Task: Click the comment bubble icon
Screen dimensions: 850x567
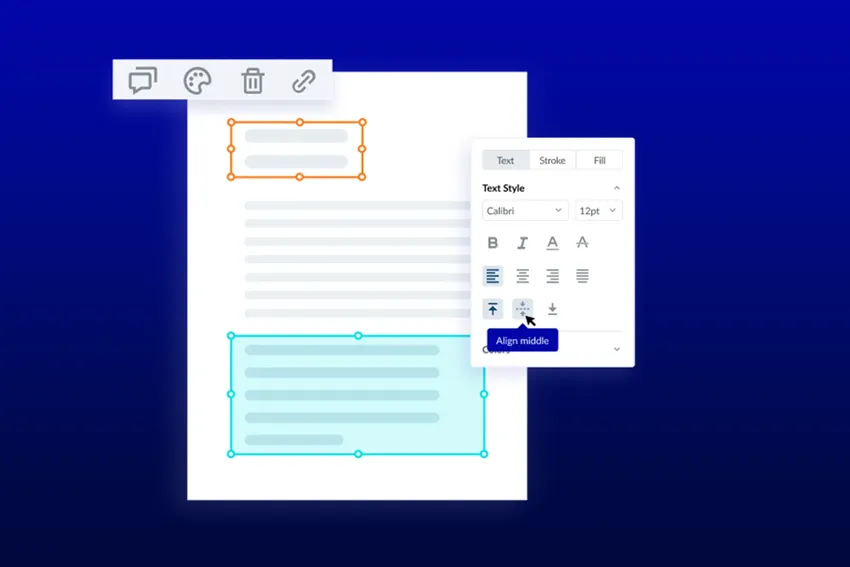Action: coord(143,80)
